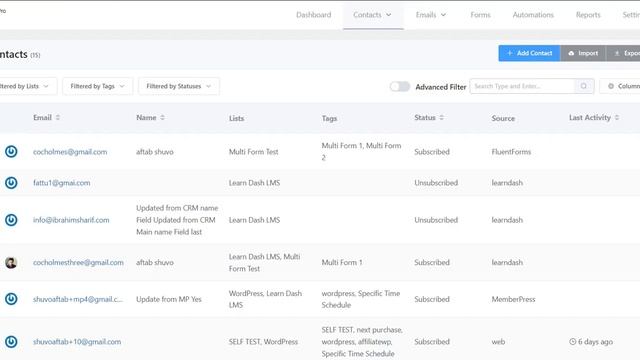This screenshot has width=640, height=360.
Task: Click the "Multi Form Test" list cell
Action: point(253,152)
